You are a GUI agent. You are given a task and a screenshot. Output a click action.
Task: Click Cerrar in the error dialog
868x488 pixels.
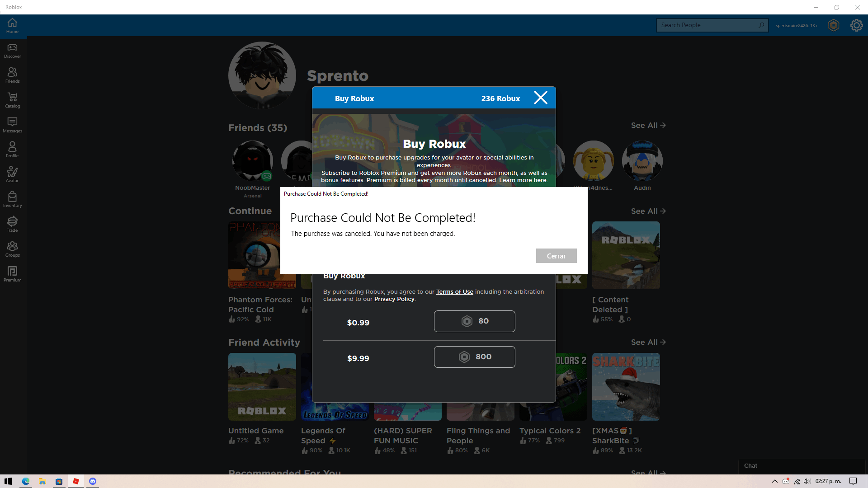point(556,256)
